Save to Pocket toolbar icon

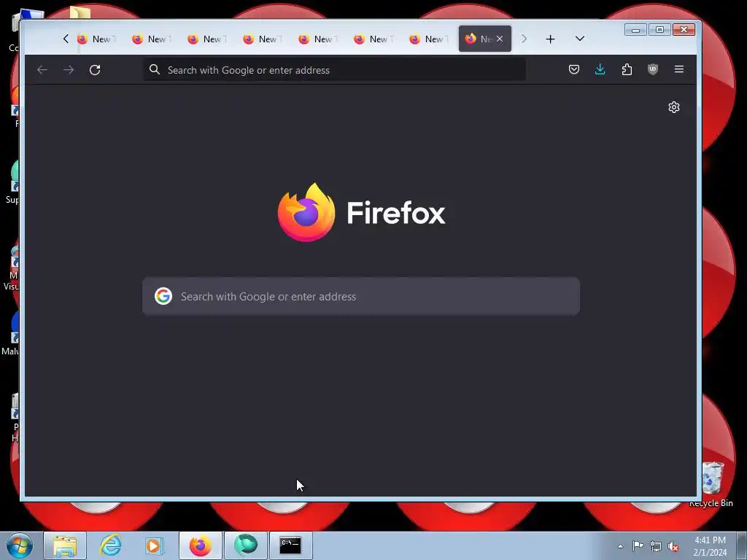574,69
